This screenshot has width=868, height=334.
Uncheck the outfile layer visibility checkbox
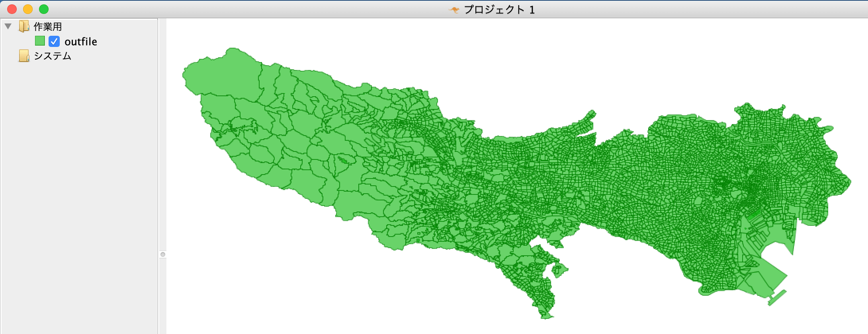click(54, 41)
